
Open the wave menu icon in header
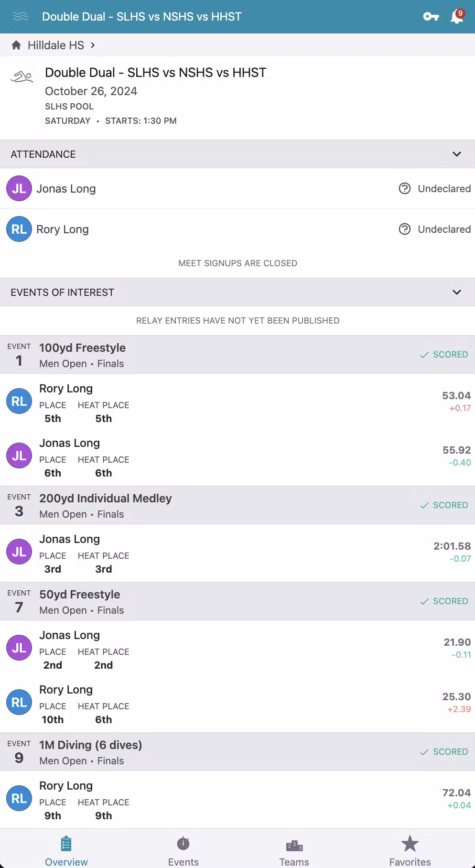(20, 17)
